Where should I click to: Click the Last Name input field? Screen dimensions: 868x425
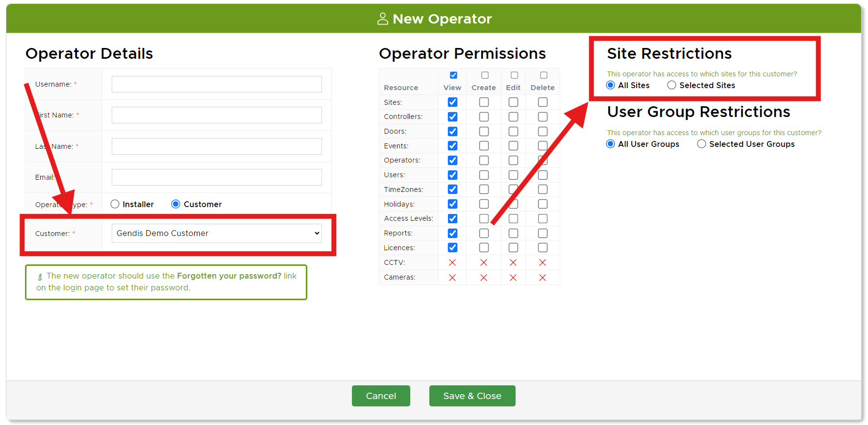coord(217,146)
